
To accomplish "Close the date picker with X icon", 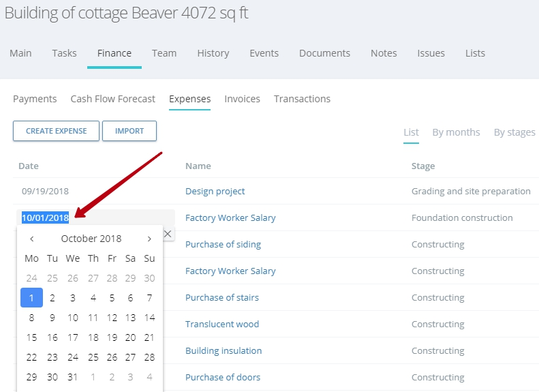I will pyautogui.click(x=168, y=234).
